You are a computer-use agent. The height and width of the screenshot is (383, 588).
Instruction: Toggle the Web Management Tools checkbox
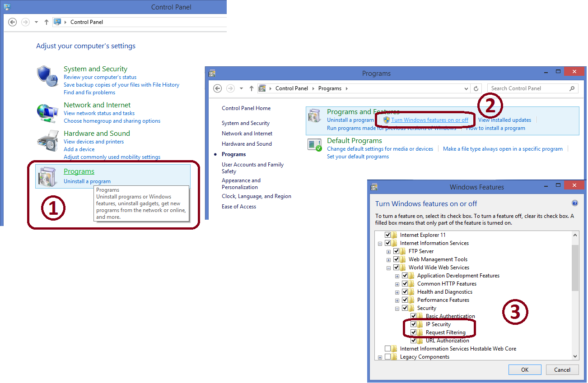coord(397,259)
